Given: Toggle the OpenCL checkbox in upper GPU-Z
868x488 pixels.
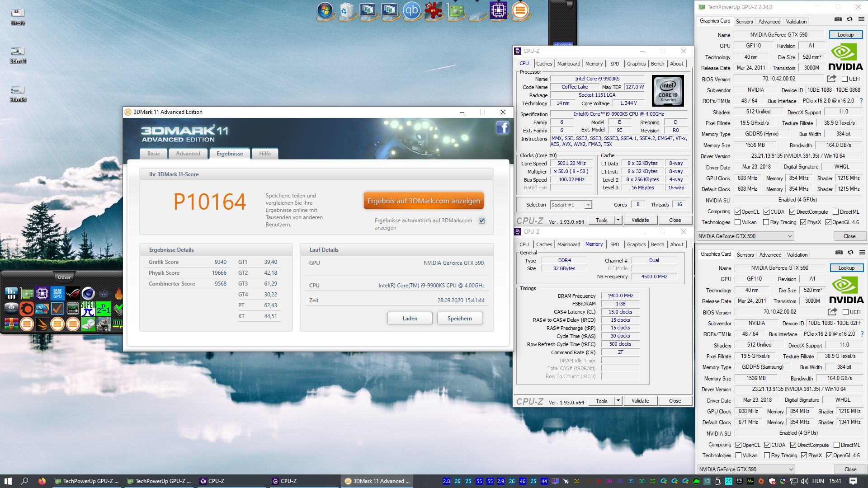Looking at the screenshot, I should point(737,212).
